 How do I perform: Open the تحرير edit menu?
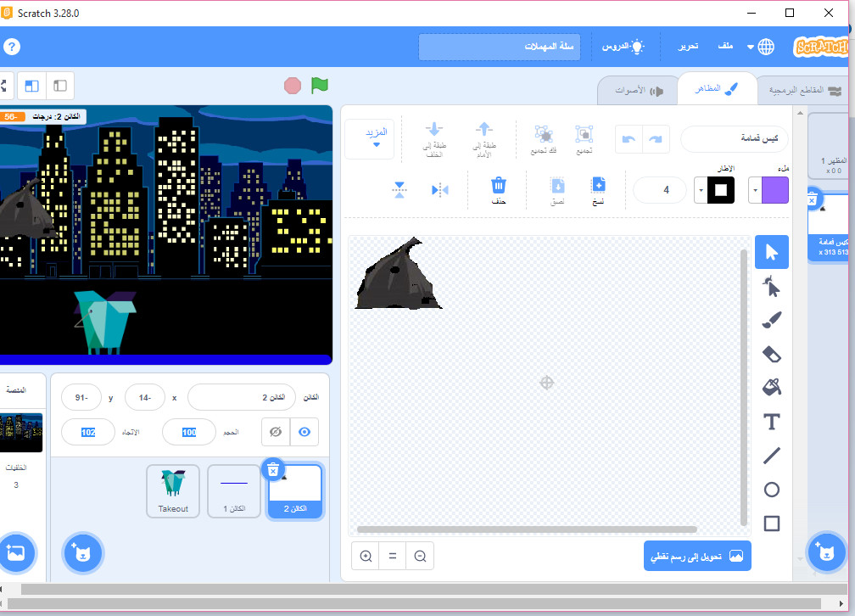pyautogui.click(x=688, y=47)
